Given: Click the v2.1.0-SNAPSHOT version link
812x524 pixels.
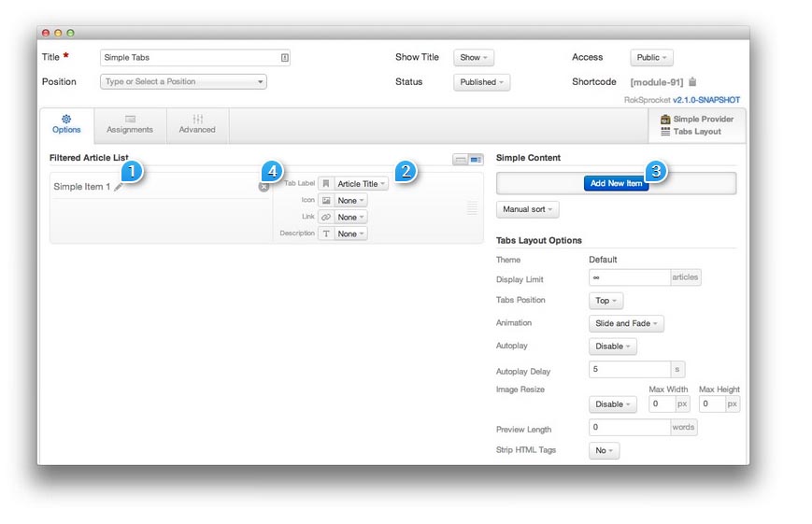Looking at the screenshot, I should coord(705,100).
